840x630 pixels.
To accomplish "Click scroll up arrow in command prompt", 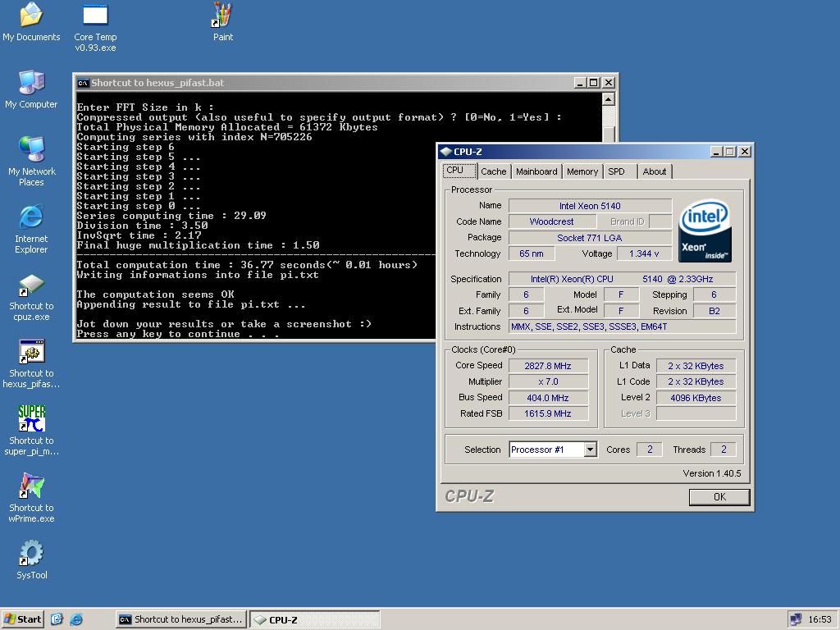I will [x=608, y=99].
